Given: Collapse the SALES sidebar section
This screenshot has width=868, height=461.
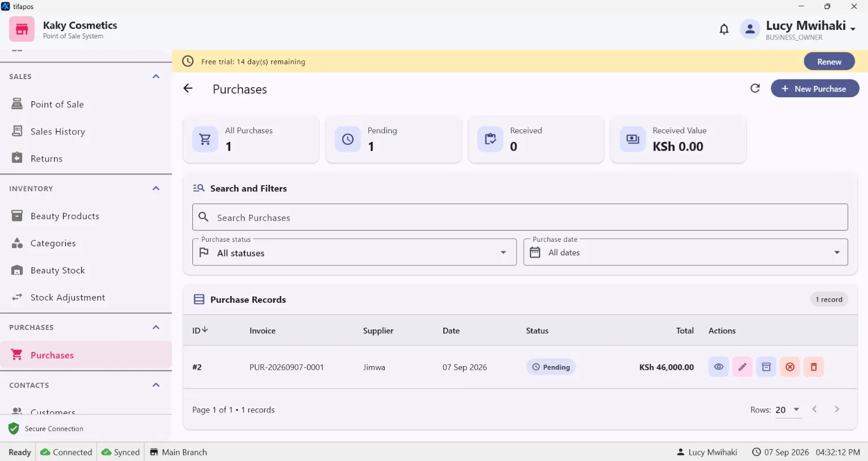Looking at the screenshot, I should [x=156, y=77].
